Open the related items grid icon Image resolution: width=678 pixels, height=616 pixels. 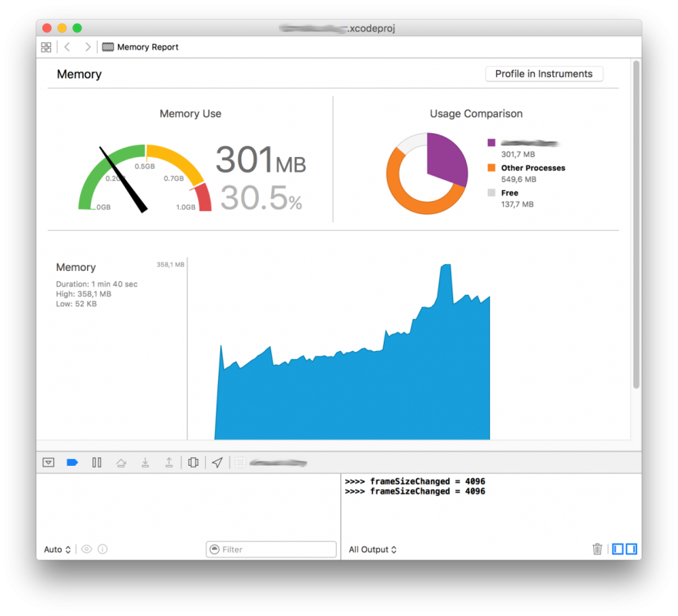click(x=45, y=47)
